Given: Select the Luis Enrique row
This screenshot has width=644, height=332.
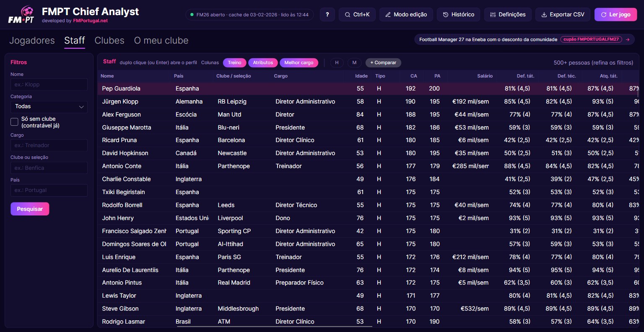Looking at the screenshot, I should point(368,257).
